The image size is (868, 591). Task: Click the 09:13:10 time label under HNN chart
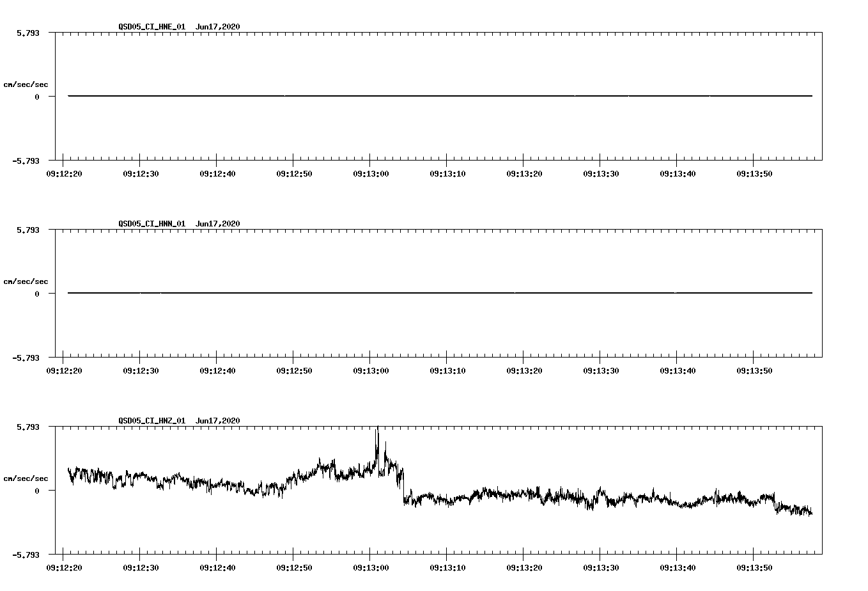(447, 371)
